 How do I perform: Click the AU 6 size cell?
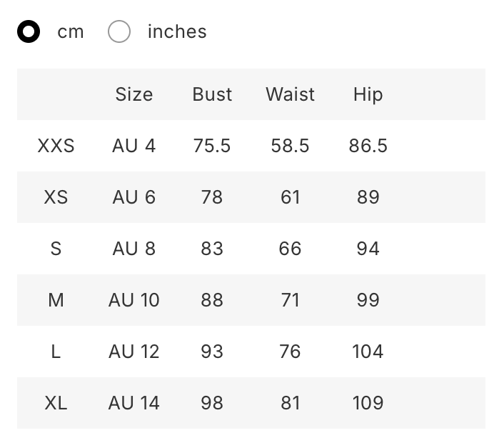133,197
